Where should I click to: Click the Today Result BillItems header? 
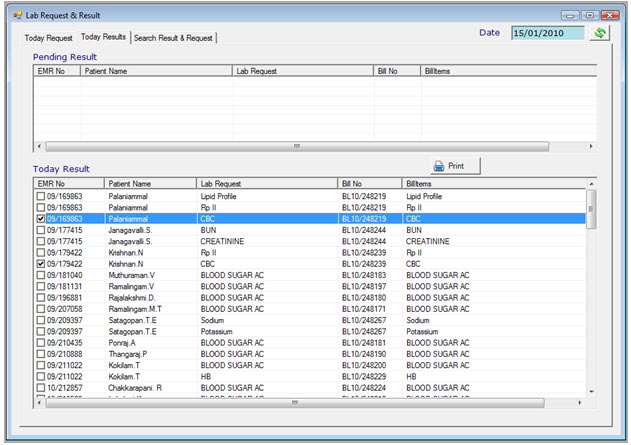click(494, 184)
